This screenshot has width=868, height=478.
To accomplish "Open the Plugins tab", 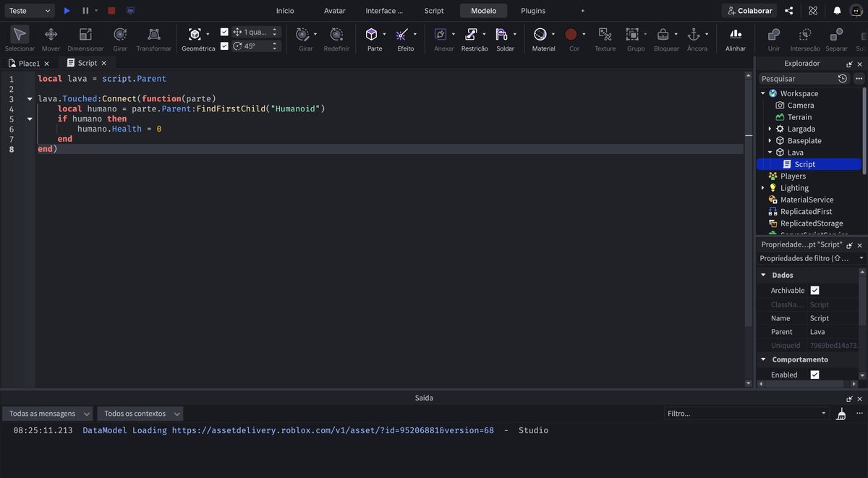I will click(x=533, y=11).
